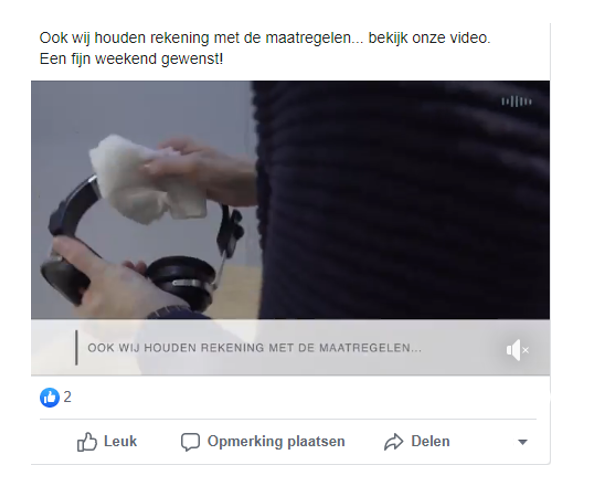Click the vertical bar beside the video caption
611x486 pixels.
(x=76, y=348)
